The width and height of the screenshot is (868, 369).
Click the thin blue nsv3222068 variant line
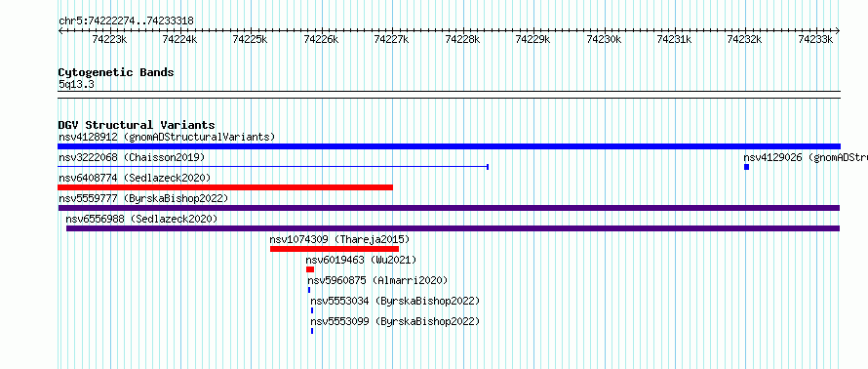point(273,167)
